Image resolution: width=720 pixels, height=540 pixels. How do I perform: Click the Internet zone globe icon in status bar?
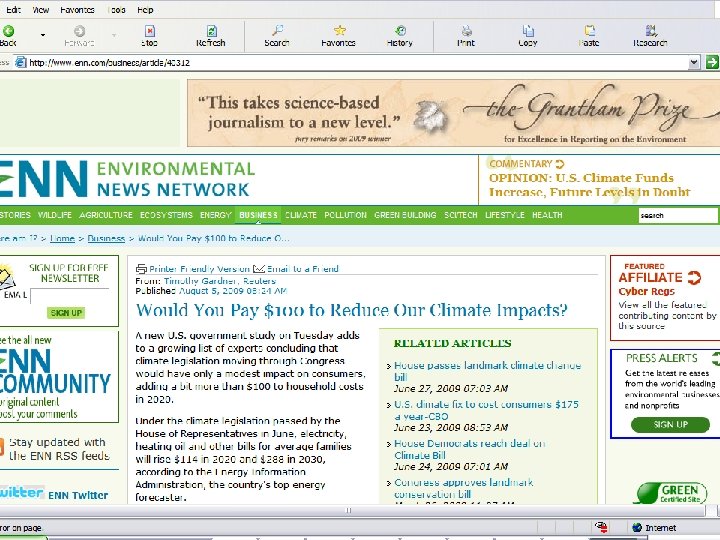tap(637, 528)
